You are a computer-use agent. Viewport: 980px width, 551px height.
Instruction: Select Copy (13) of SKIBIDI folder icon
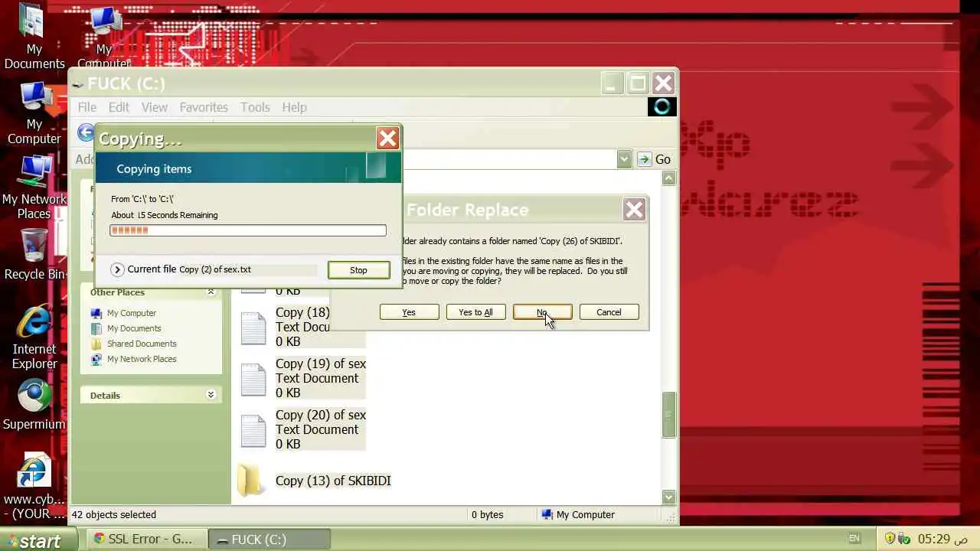click(250, 481)
